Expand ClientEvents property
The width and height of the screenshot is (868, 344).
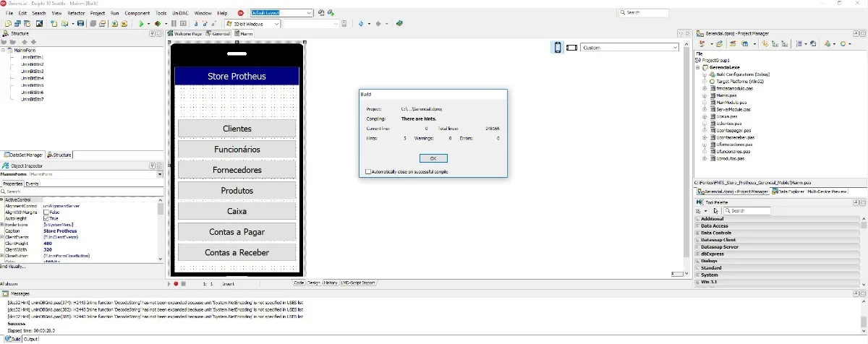point(2,237)
